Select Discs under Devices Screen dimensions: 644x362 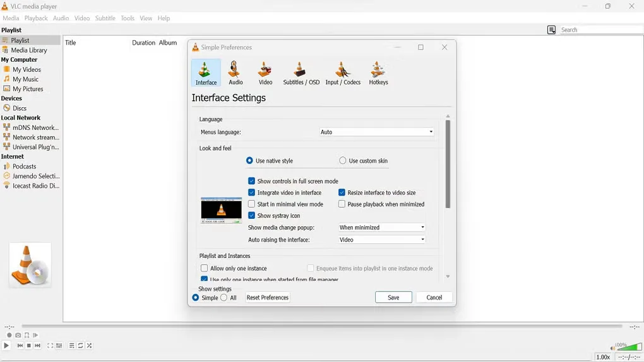pyautogui.click(x=20, y=108)
